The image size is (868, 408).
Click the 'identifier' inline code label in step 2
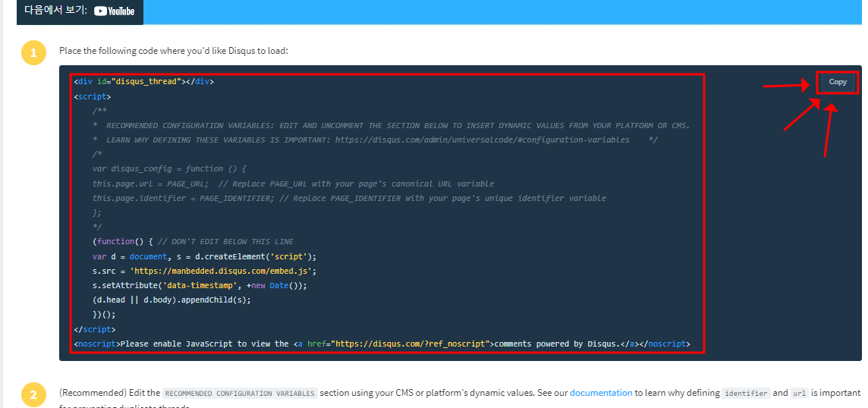pyautogui.click(x=746, y=394)
